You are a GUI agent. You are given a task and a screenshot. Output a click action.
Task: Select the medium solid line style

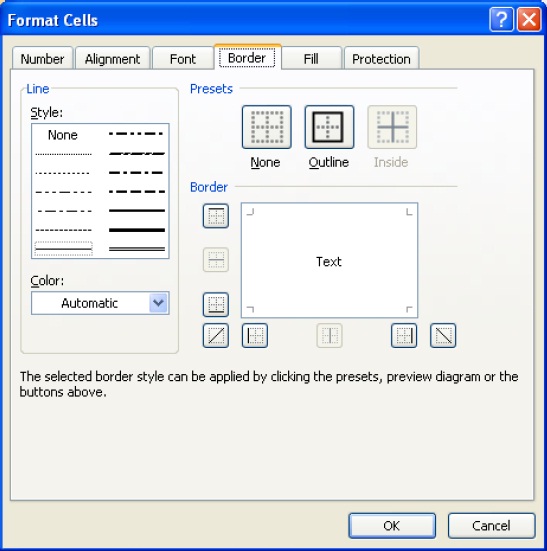coord(137,211)
